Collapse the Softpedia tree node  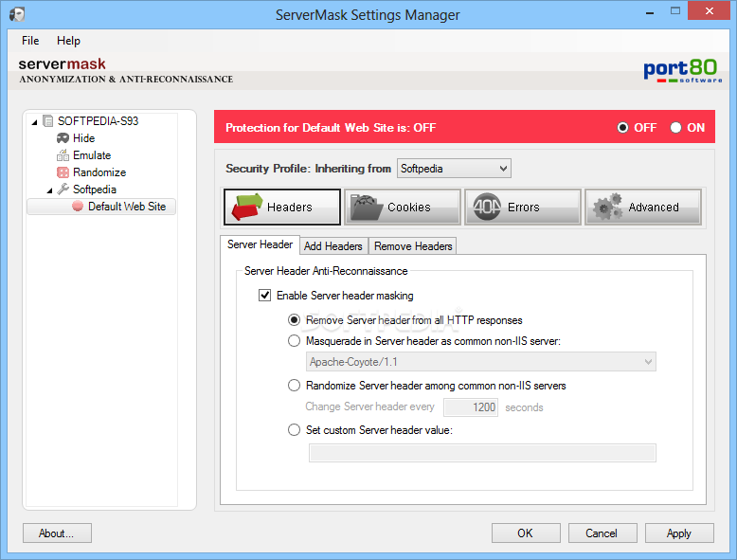tap(50, 190)
